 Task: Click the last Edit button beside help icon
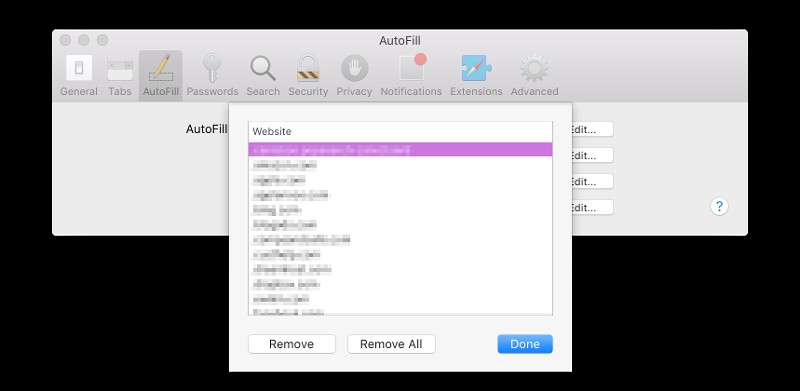[592, 208]
